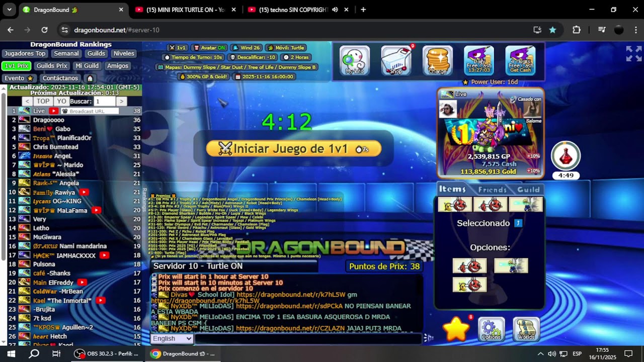Select the Niveles ranking filter
644x362 pixels.
(x=124, y=53)
